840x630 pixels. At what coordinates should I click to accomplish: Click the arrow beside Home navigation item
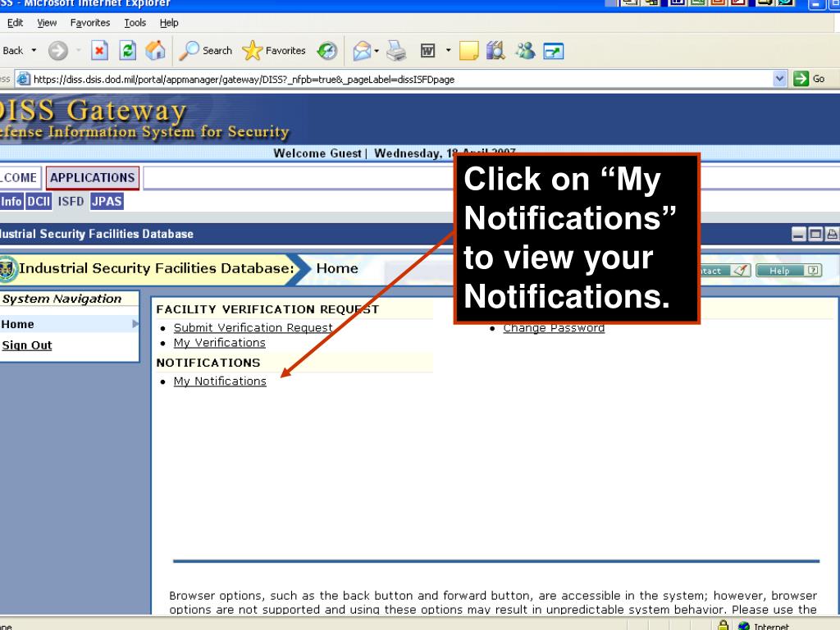tap(135, 323)
